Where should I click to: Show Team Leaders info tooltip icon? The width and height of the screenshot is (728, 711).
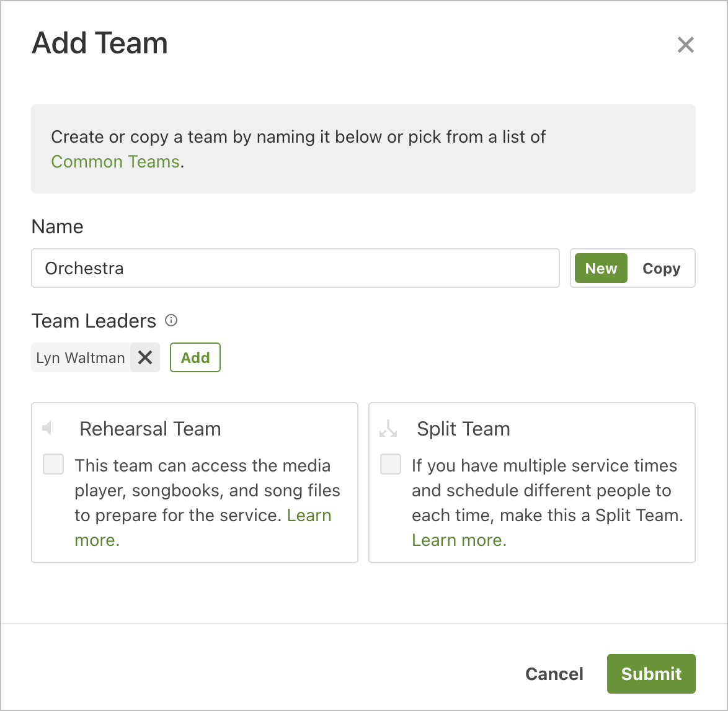[171, 320]
